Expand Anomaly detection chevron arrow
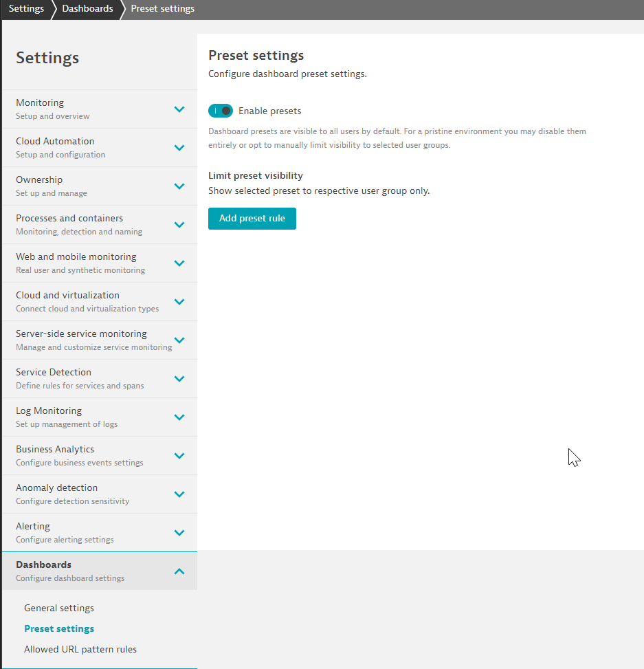The height and width of the screenshot is (669, 644). pyautogui.click(x=179, y=494)
